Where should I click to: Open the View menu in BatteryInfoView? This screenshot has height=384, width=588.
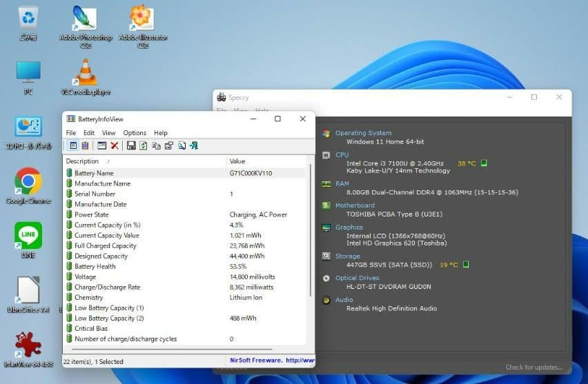109,133
